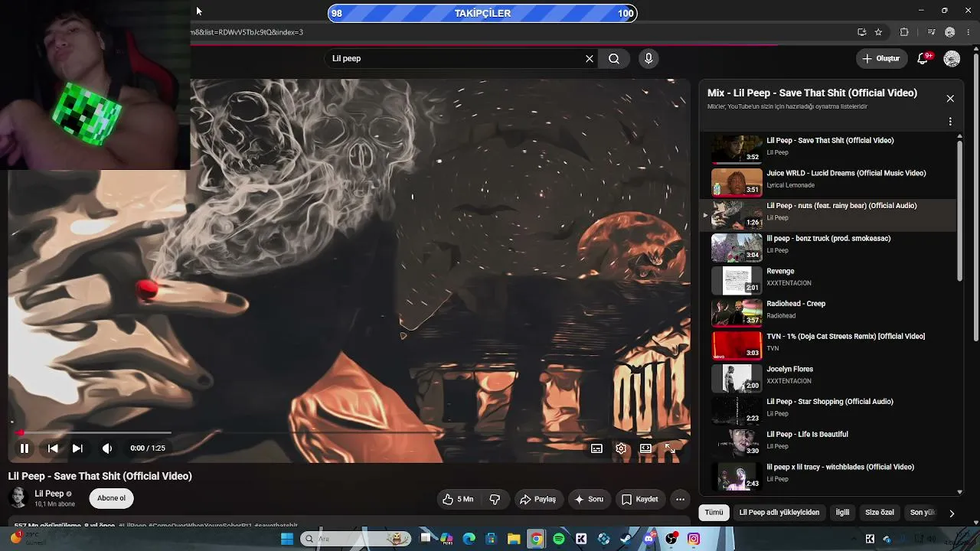Select the 'Son yük...' filter chip
This screenshot has width=980, height=551.
point(922,513)
